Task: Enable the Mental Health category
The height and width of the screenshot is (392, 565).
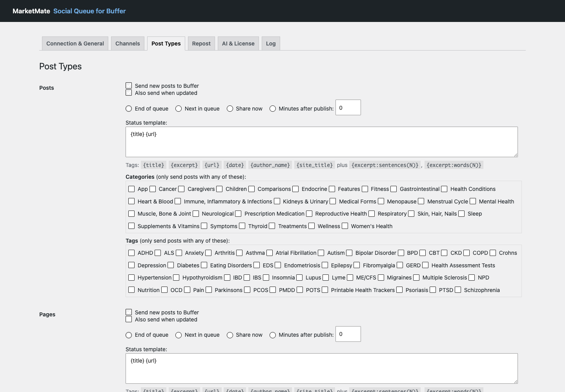Action: click(x=473, y=201)
